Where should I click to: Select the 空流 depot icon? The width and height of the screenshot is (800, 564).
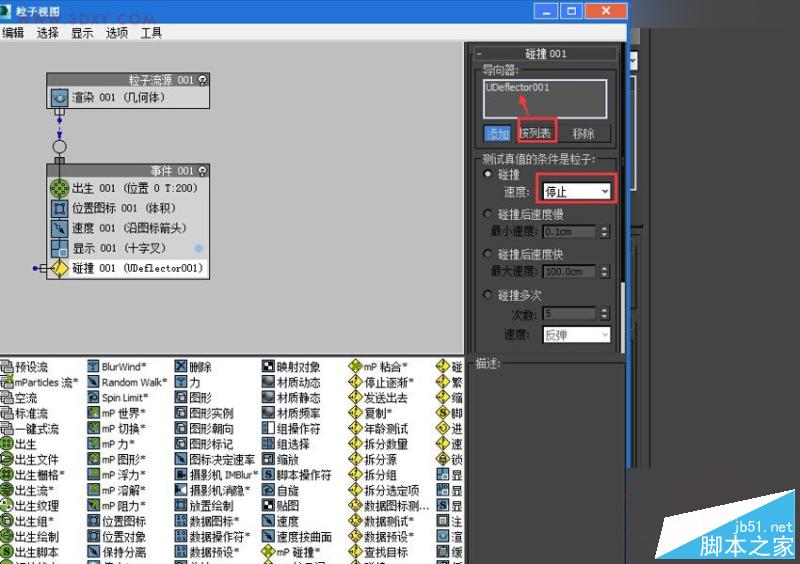click(x=7, y=398)
